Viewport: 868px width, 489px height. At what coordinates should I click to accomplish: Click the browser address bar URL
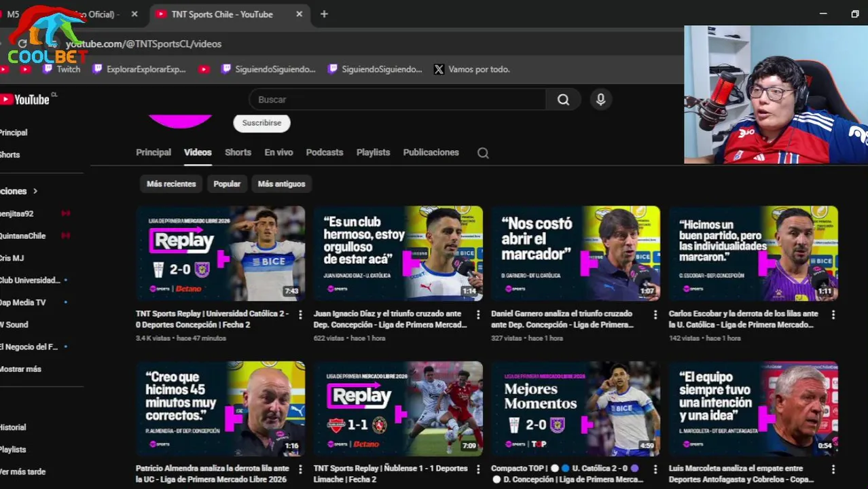pos(143,43)
